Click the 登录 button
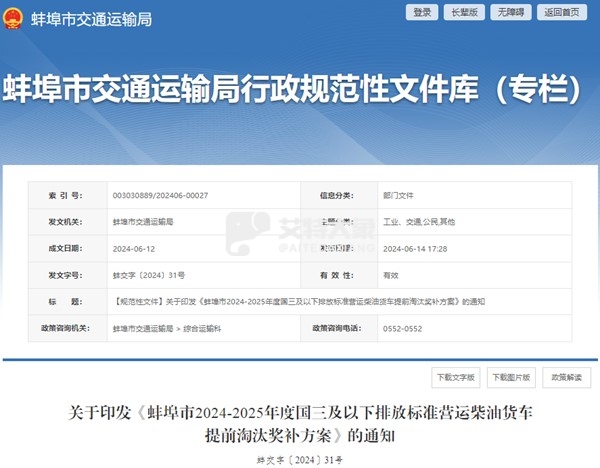600x468 pixels. (x=421, y=12)
